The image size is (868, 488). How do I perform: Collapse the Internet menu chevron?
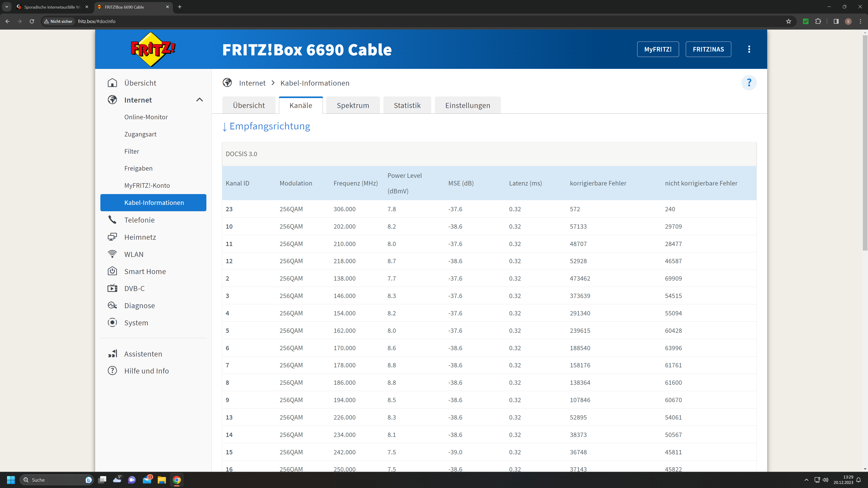(199, 100)
